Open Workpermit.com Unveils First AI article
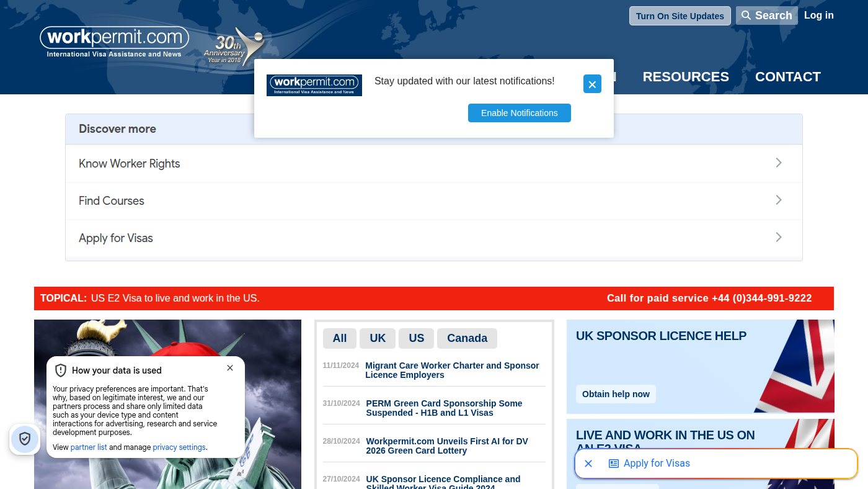This screenshot has width=868, height=489. pos(447,446)
